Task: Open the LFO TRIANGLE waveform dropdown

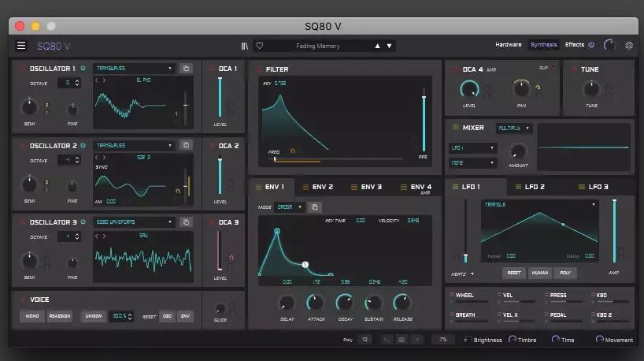Action: pyautogui.click(x=539, y=203)
